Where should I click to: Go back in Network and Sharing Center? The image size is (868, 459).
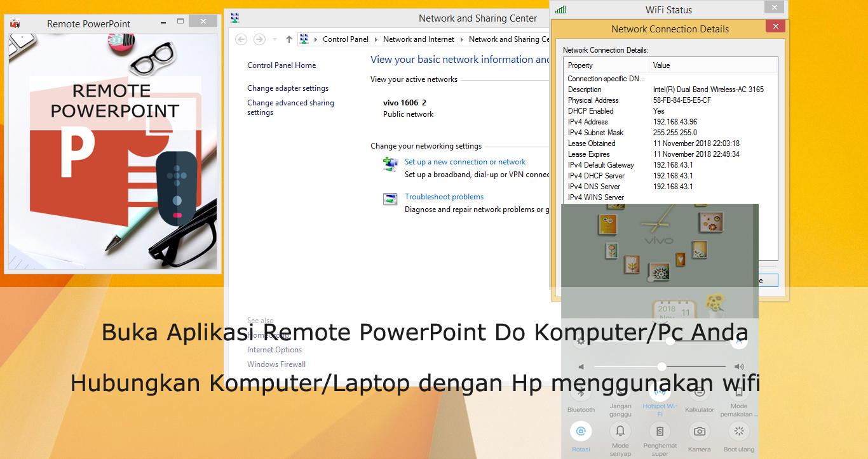[x=241, y=39]
